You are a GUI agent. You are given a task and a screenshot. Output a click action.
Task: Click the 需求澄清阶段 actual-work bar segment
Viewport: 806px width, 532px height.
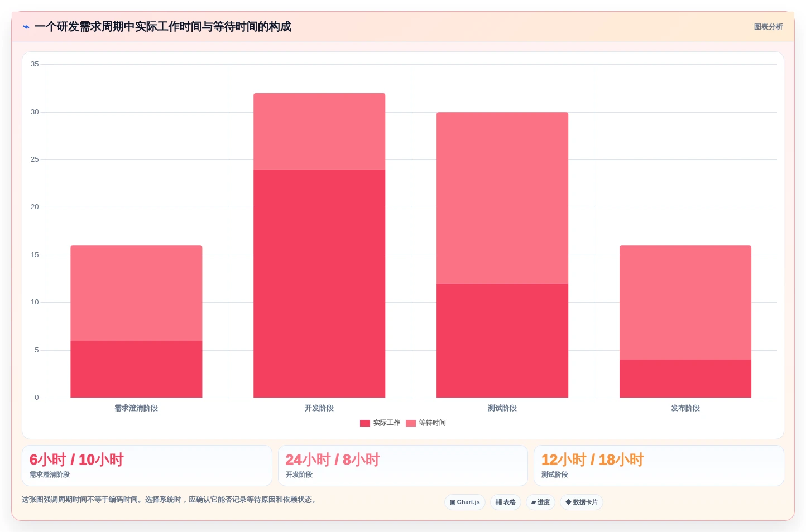coord(136,369)
